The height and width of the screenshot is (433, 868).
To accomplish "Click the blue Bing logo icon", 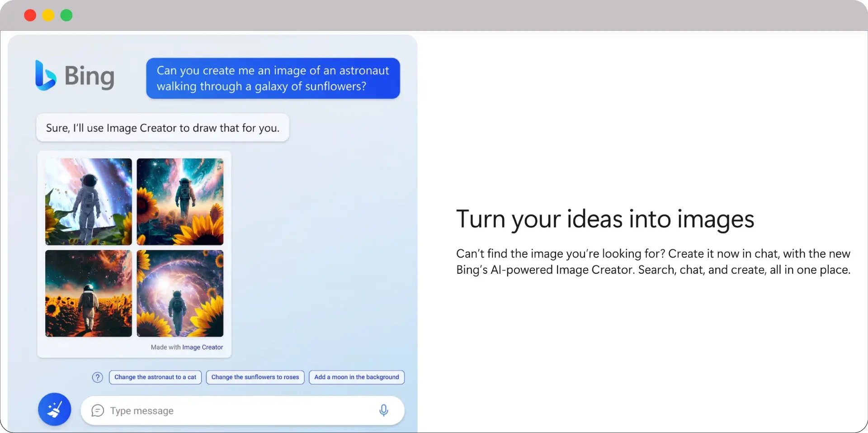I will coord(46,76).
